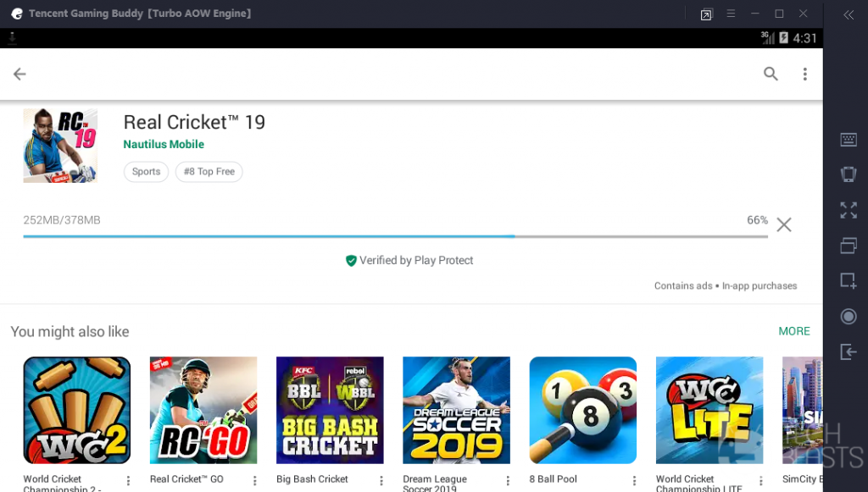Open 8 Ball Pool app thumbnail
Screen dimensions: 868x492
click(583, 410)
